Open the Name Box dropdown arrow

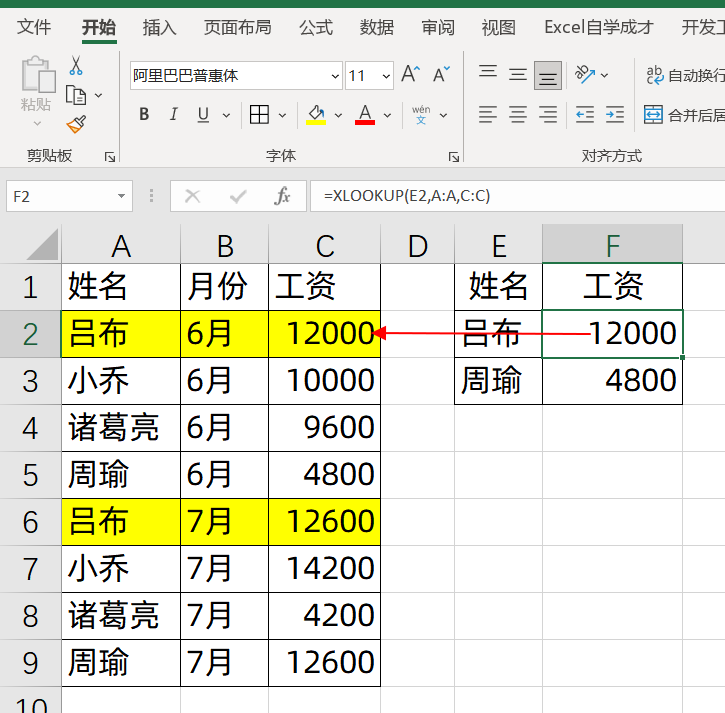(121, 196)
